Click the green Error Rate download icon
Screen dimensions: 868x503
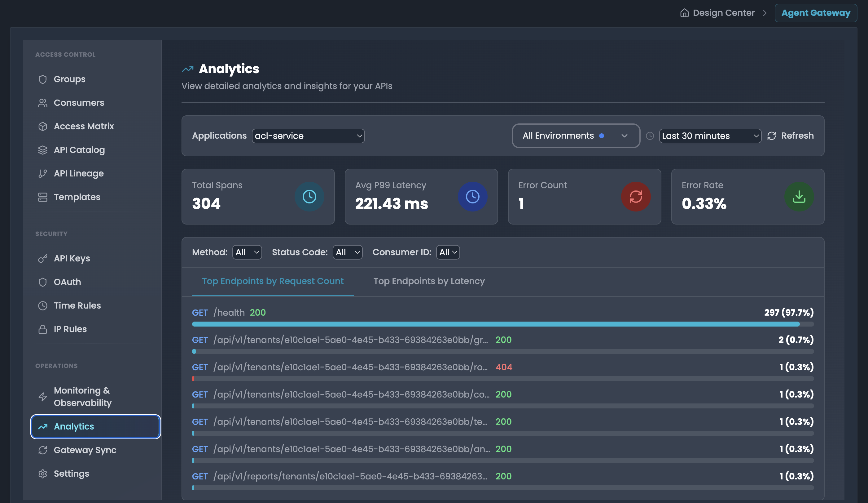[799, 197]
